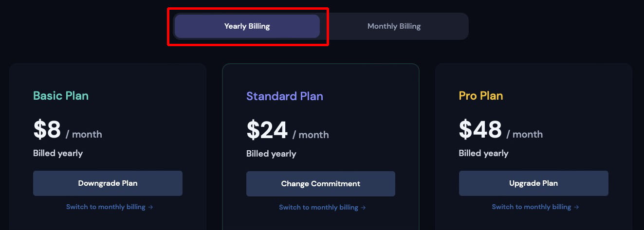The image size is (644, 230).
Task: Click Billed yearly text under Standard Plan
Action: coord(271,154)
